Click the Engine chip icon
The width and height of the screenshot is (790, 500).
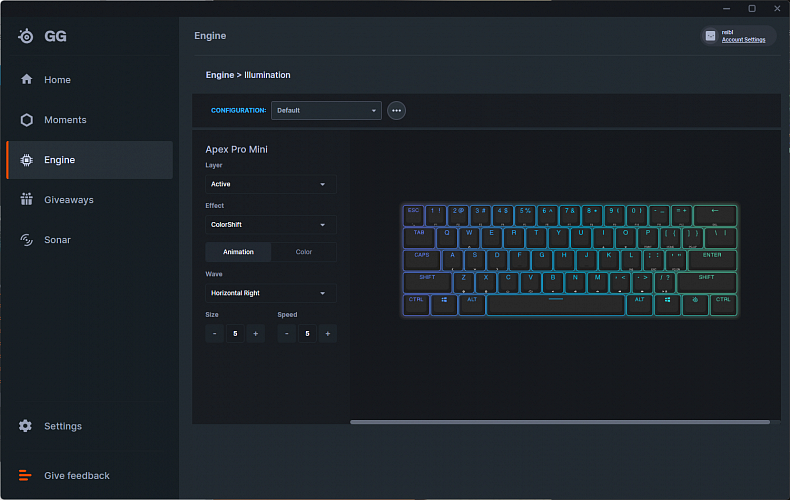(27, 160)
